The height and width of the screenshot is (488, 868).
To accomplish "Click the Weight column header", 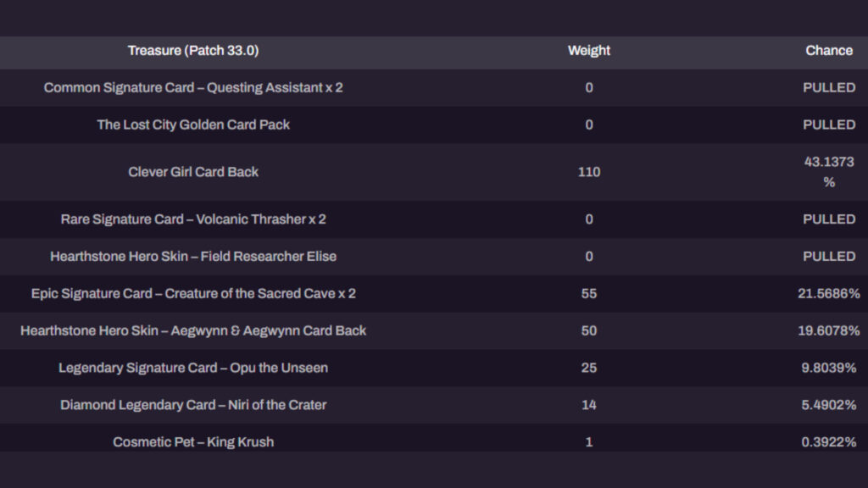I will pyautogui.click(x=589, y=51).
